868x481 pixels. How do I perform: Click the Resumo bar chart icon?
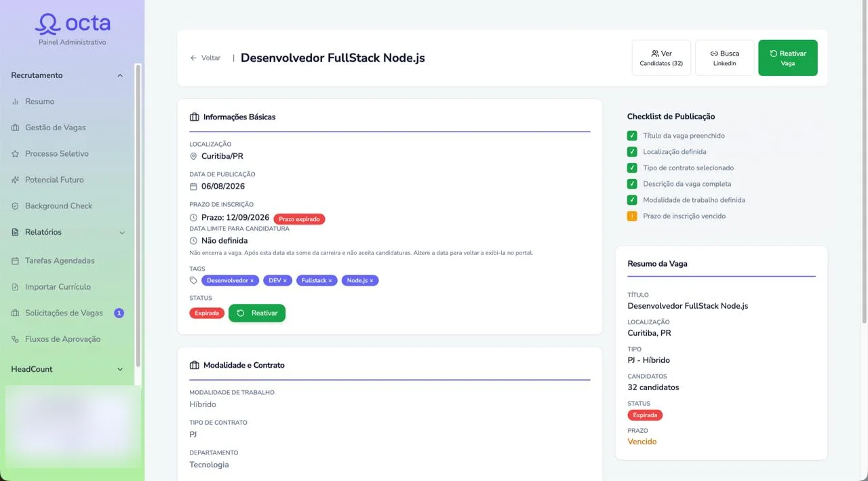click(15, 102)
